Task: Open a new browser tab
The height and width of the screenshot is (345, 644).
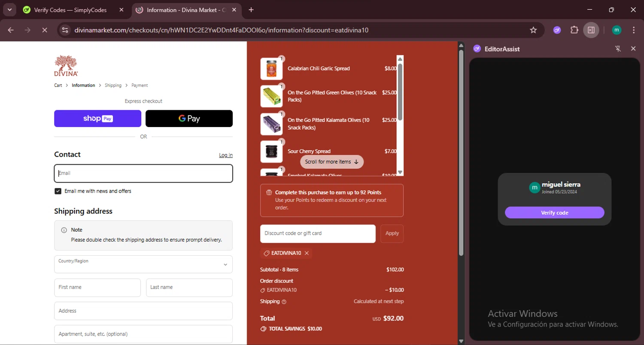Action: [x=251, y=10]
